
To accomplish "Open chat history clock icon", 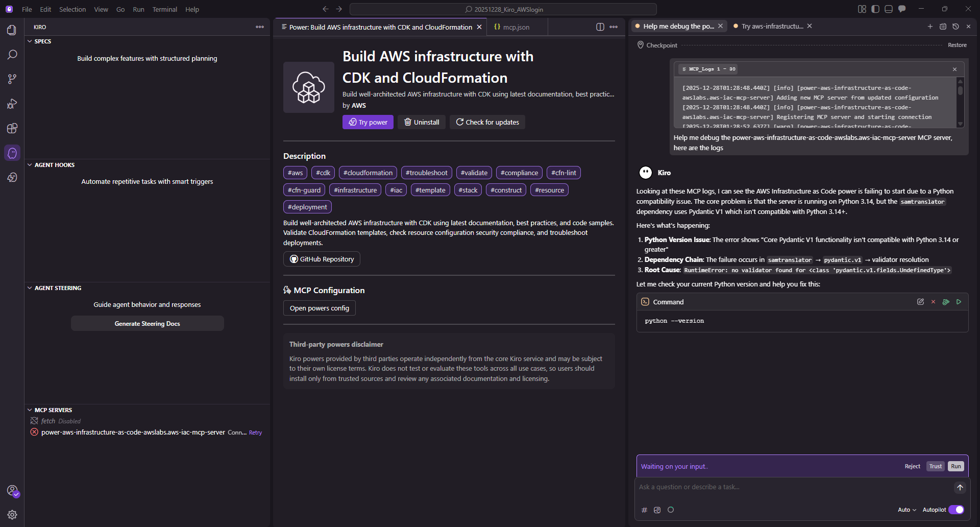I will click(955, 27).
